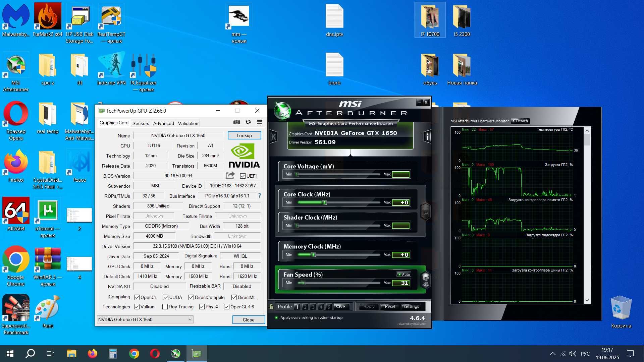Toggle OpenGL 4.6 checkbox

tap(227, 306)
